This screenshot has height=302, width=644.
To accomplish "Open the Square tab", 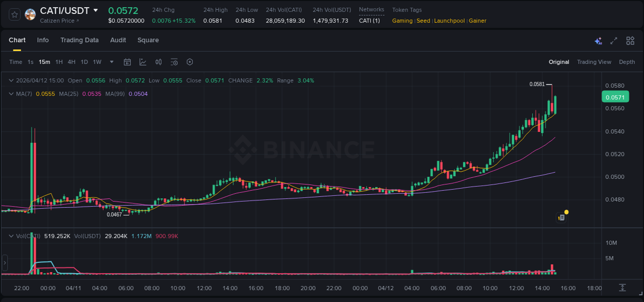I will pyautogui.click(x=148, y=40).
